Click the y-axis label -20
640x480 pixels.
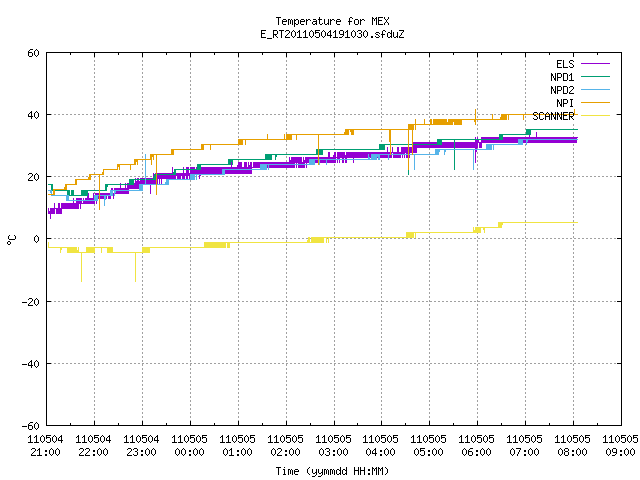[x=31, y=302]
